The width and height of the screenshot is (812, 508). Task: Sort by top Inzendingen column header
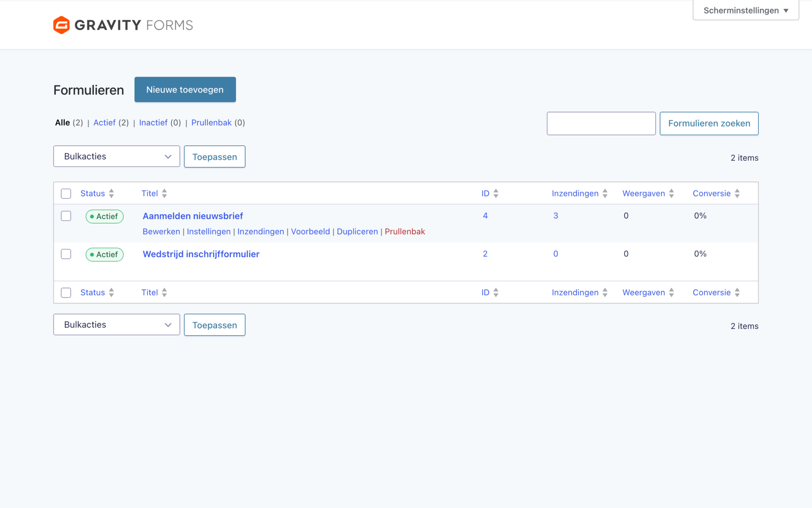click(575, 193)
